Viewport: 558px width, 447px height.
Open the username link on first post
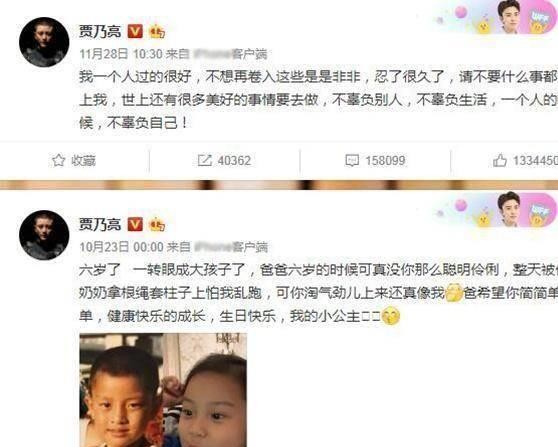tap(100, 31)
